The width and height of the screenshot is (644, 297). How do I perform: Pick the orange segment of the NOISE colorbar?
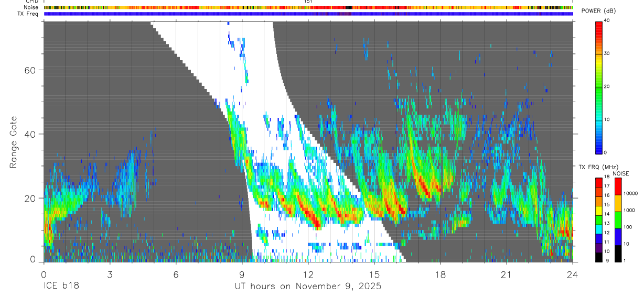[x=618, y=203]
